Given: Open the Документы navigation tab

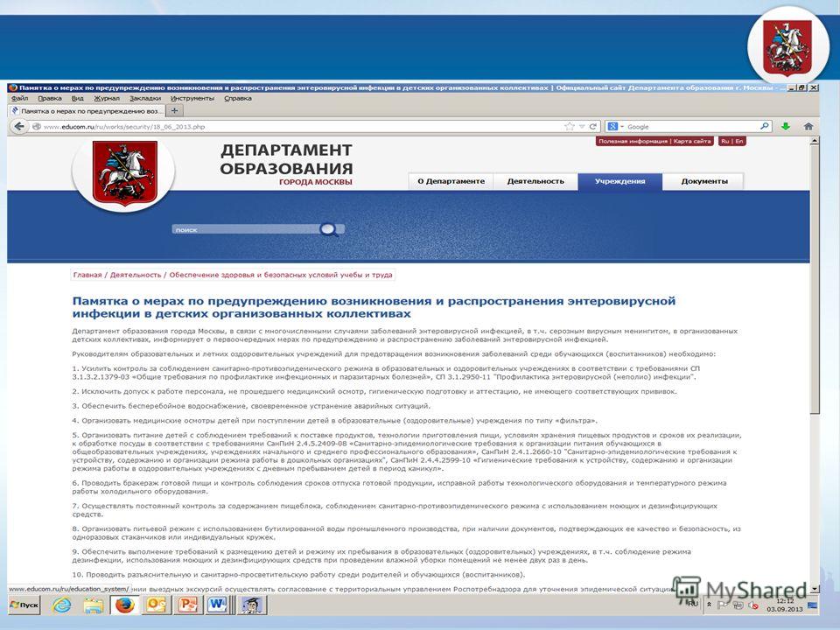Looking at the screenshot, I should click(x=704, y=181).
